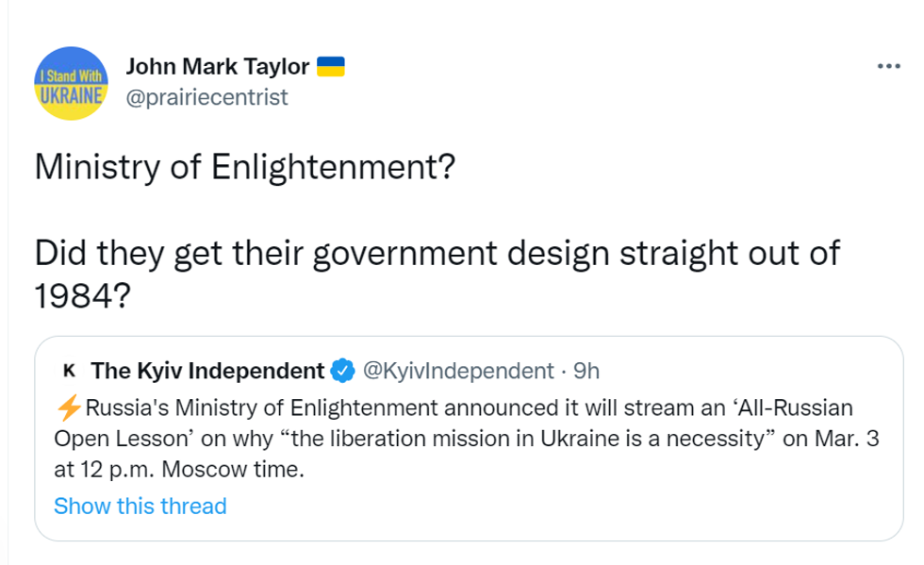Click the Kyiv Independent K avatar

pyautogui.click(x=68, y=371)
